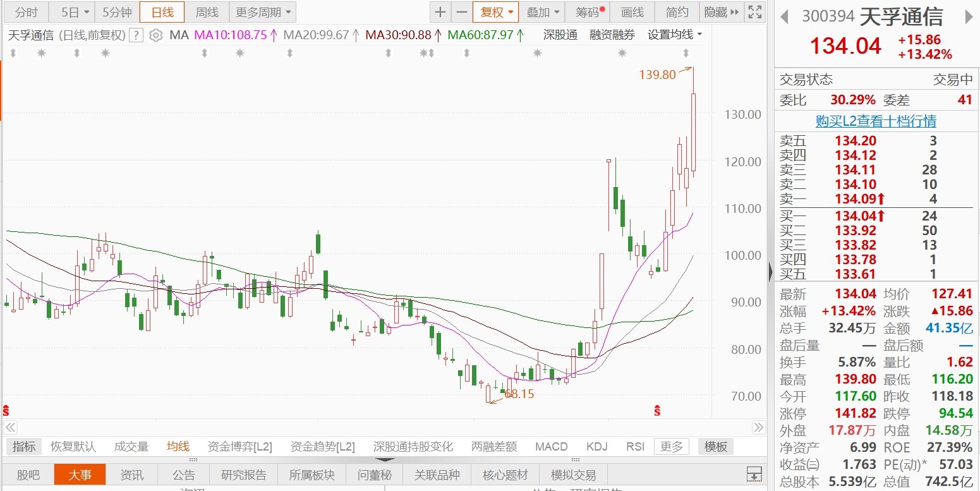Click the 139.80 high price label
This screenshot has width=980, height=491.
657,75
